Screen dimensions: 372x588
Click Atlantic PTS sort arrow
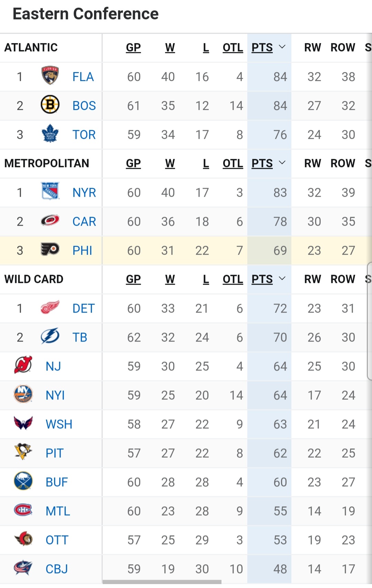282,47
